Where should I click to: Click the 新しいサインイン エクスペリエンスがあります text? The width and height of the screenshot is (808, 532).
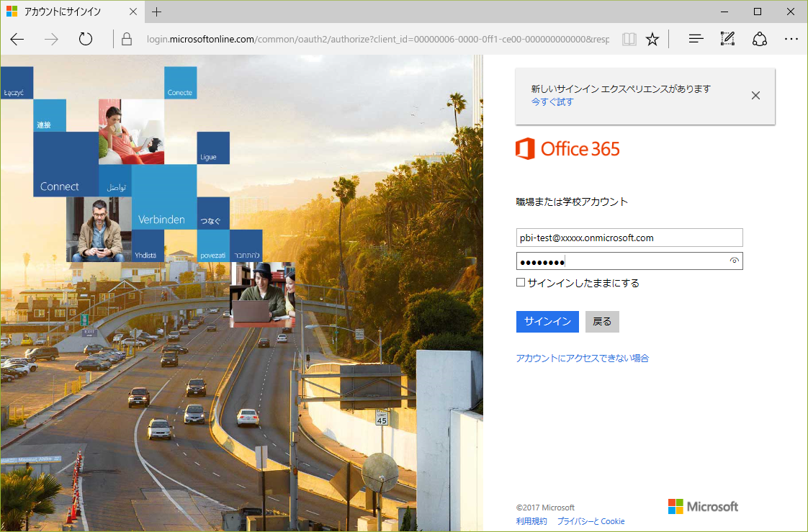621,89
